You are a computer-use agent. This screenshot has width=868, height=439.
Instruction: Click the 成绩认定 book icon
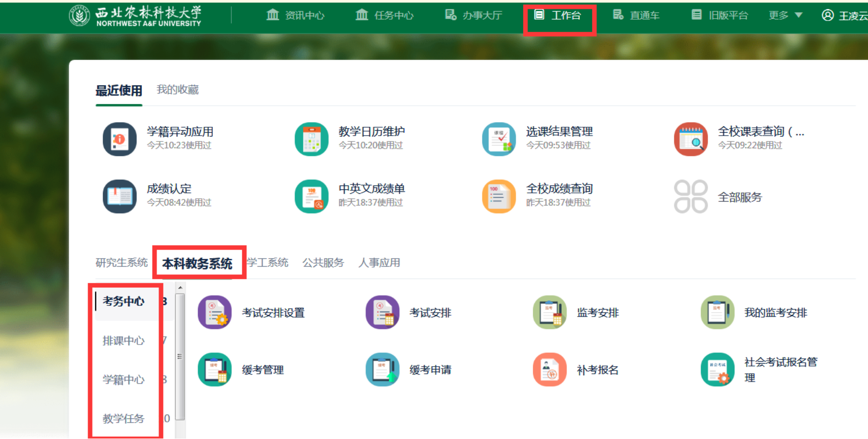pos(119,196)
